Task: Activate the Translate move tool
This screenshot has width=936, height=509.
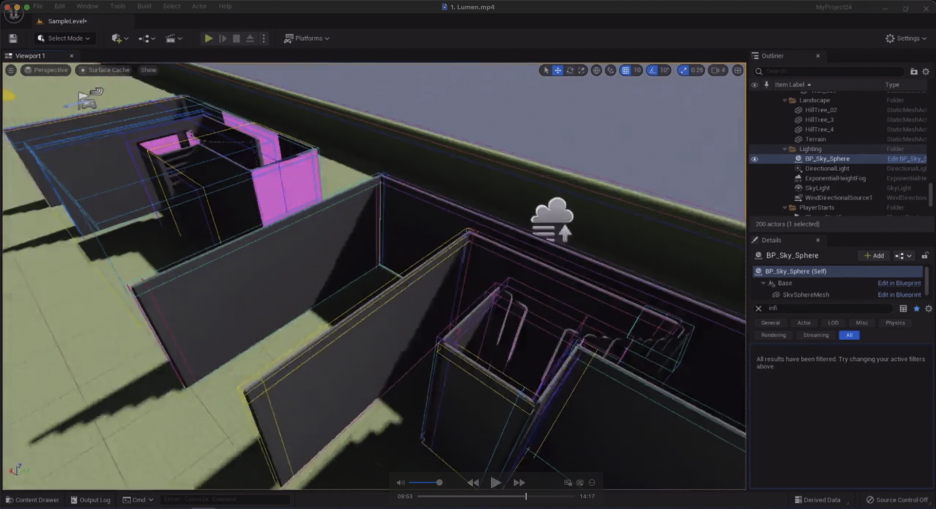Action: [x=558, y=70]
